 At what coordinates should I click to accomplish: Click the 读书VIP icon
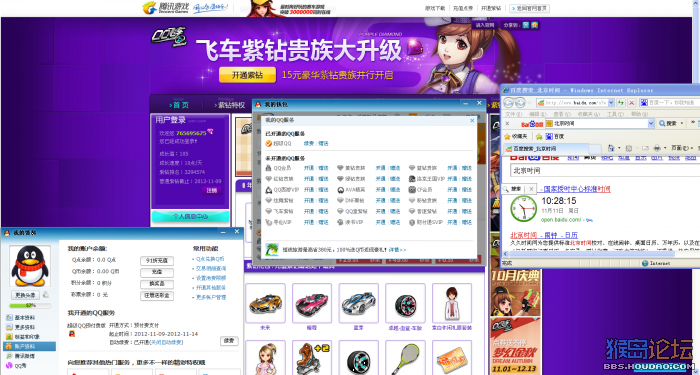click(x=340, y=222)
